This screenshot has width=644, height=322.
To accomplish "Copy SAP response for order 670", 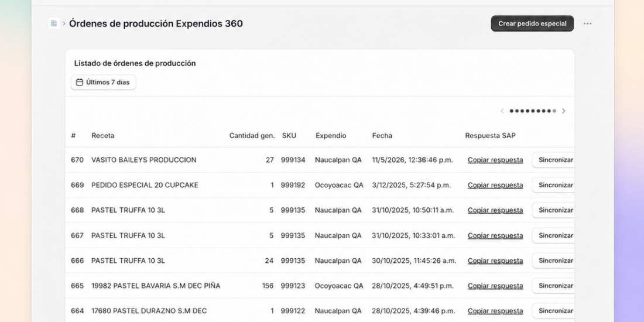I will tap(495, 160).
